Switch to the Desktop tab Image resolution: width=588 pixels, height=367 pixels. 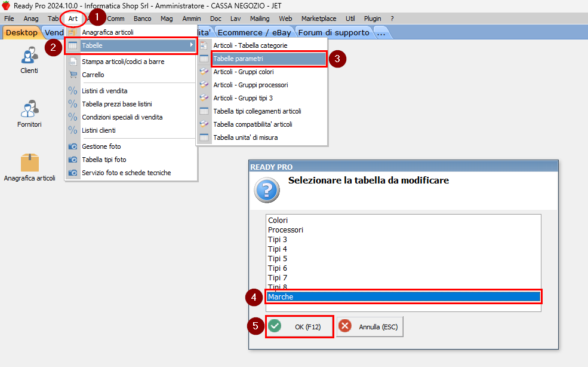[x=21, y=33]
